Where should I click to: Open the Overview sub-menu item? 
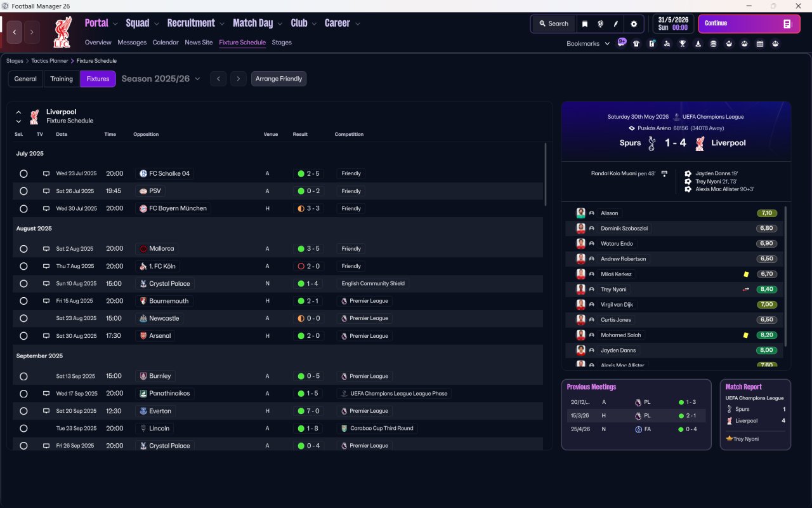click(x=98, y=43)
